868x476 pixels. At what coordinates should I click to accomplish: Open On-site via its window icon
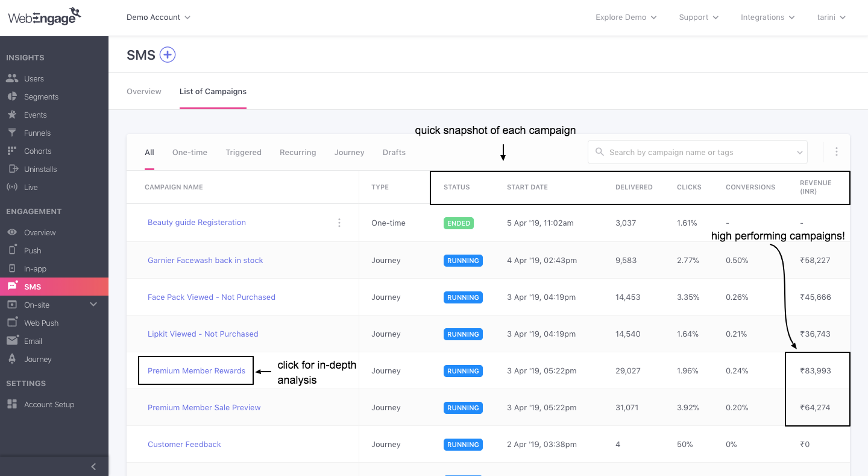12,305
